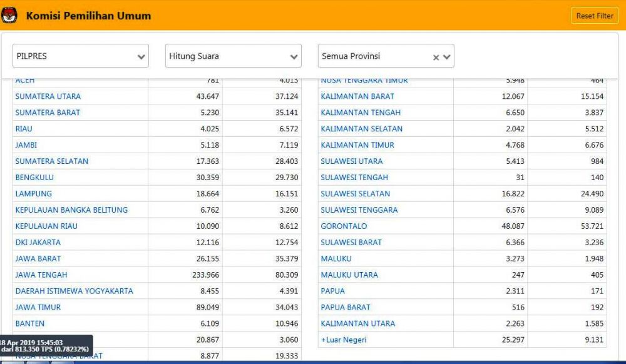This screenshot has height=364, width=626.
Task: Open the SULAWESI SELATAN link
Action: [x=355, y=194]
